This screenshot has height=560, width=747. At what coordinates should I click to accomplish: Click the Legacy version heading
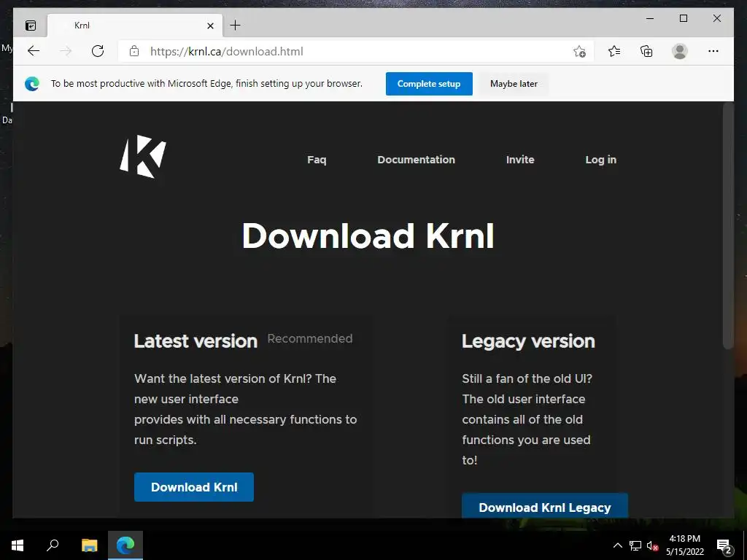pos(528,341)
